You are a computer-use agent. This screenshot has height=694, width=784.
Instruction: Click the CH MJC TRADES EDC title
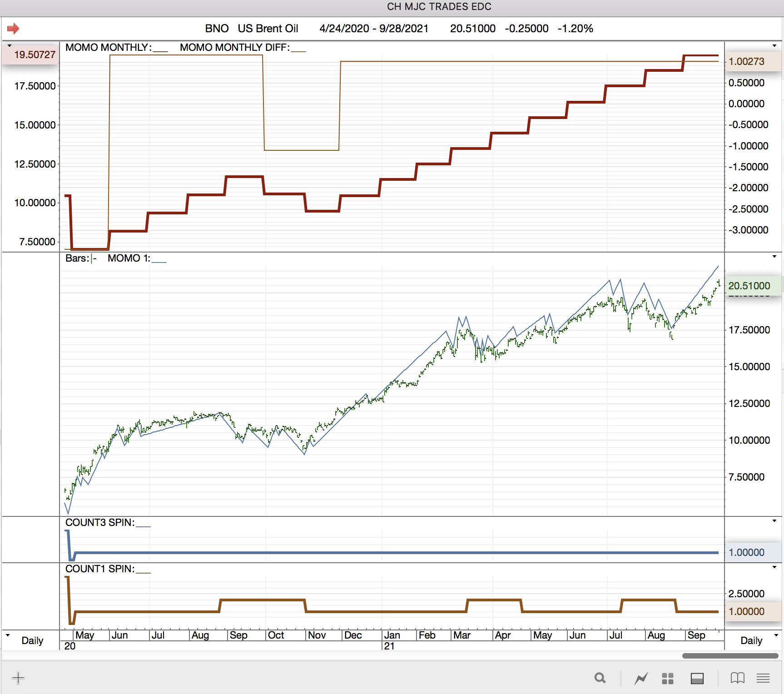439,6
